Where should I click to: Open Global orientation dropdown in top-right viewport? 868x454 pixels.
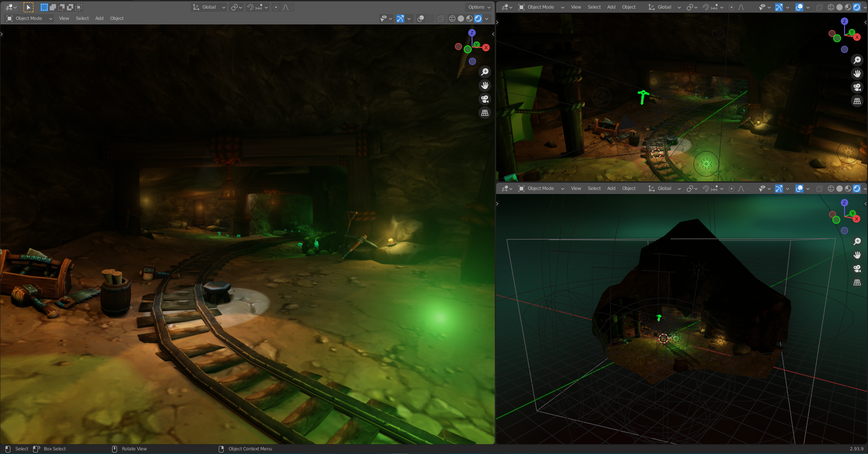point(664,7)
